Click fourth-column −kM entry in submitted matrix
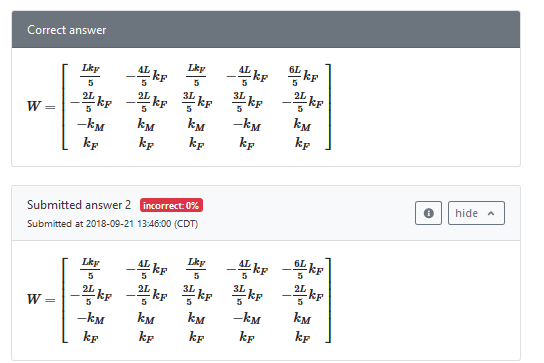Viewport: 544px width, 363px height. [x=247, y=318]
